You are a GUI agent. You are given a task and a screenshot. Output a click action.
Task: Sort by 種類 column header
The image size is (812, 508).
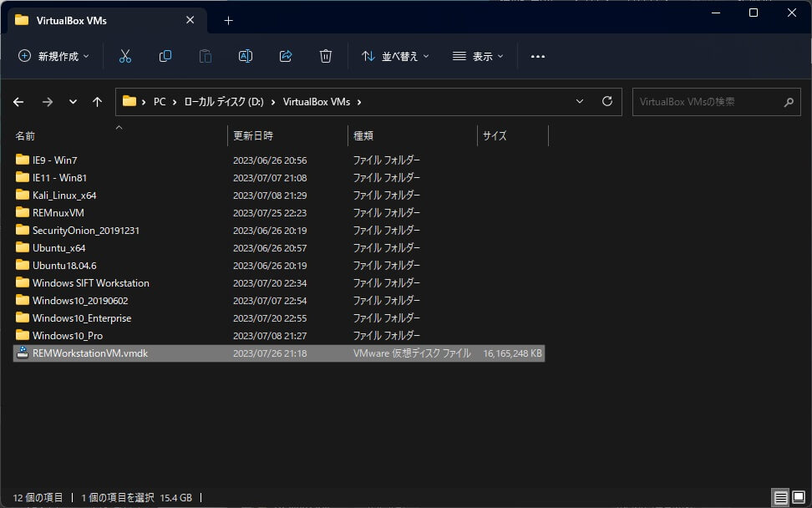click(x=412, y=135)
